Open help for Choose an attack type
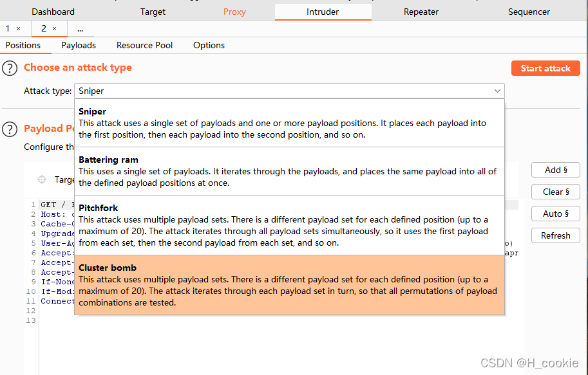 coord(10,69)
